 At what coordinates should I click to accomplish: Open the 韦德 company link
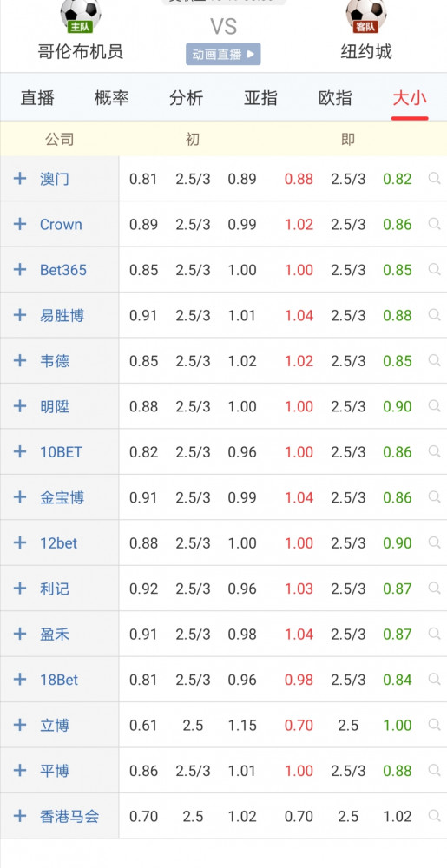pyautogui.click(x=54, y=361)
